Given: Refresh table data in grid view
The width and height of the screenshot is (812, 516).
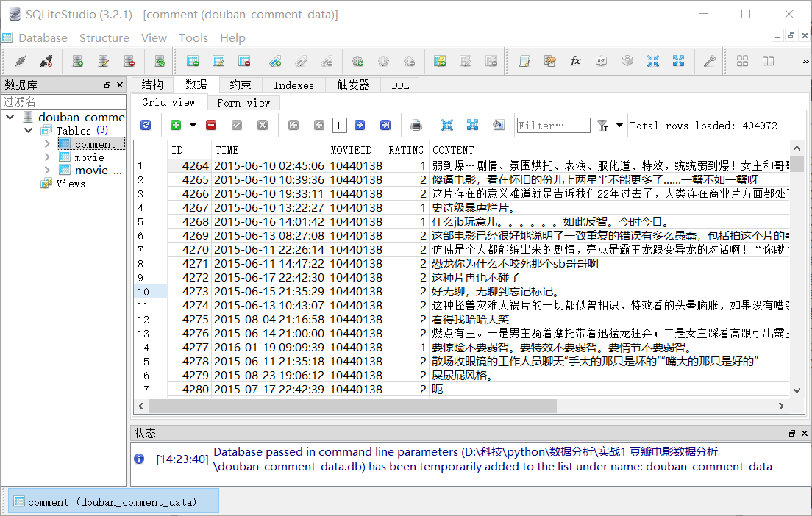Looking at the screenshot, I should 146,125.
